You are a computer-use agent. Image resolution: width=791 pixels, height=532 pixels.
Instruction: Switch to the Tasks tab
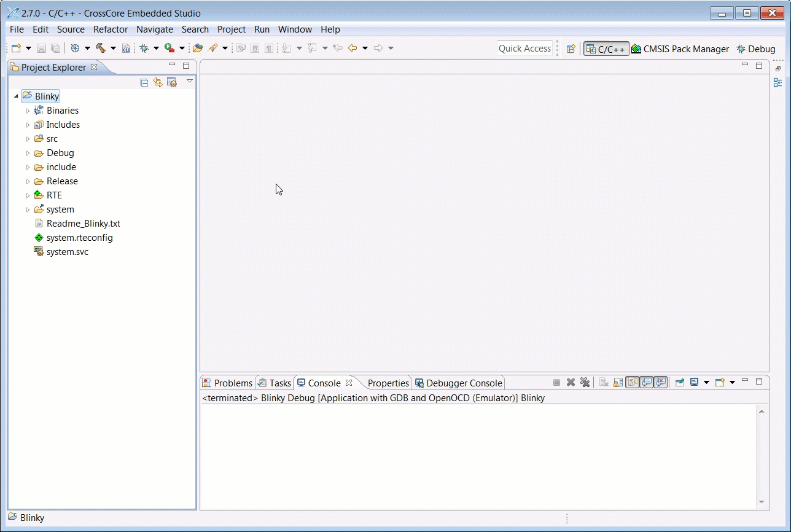coord(275,383)
